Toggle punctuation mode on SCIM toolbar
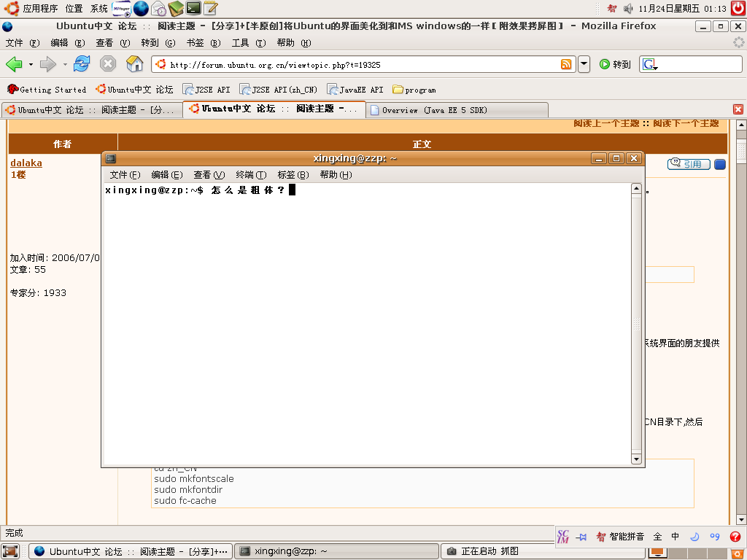This screenshot has height=560, width=747. [x=715, y=537]
